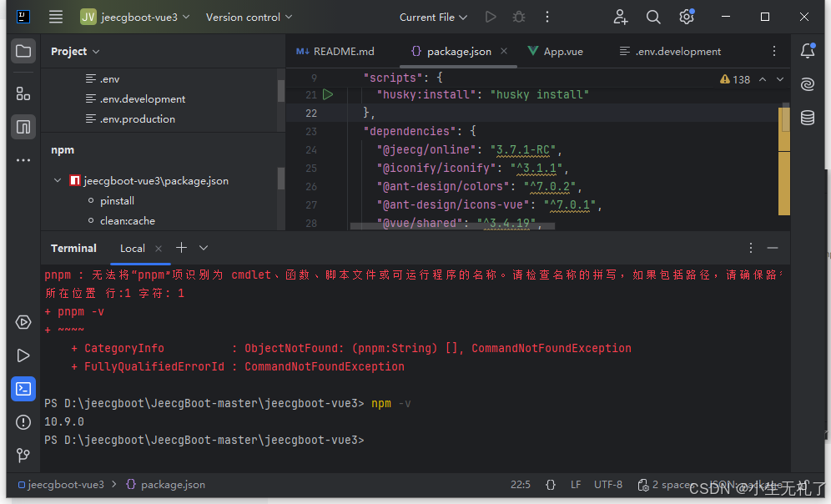Screen dimensions: 831x504
Task: Select the pinstall npm script
Action: coord(117,201)
